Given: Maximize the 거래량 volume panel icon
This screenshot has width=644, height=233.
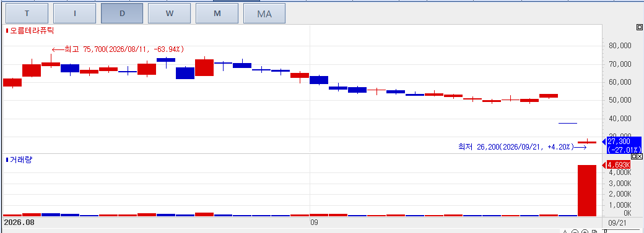Looking at the screenshot, I should point(634,157).
